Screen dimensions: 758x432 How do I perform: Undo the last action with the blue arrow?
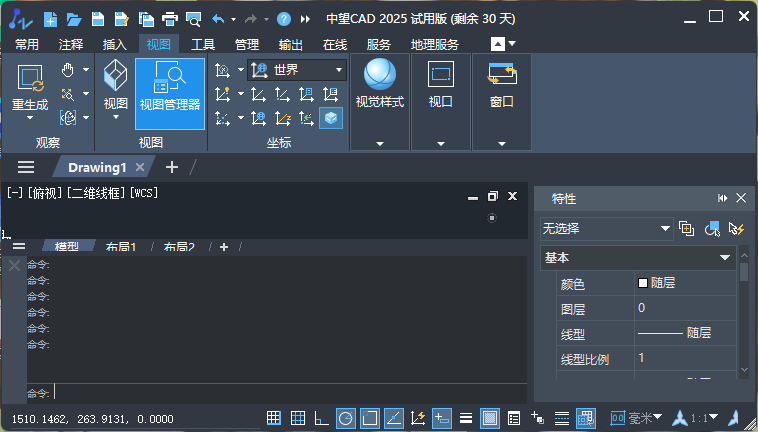pos(218,19)
